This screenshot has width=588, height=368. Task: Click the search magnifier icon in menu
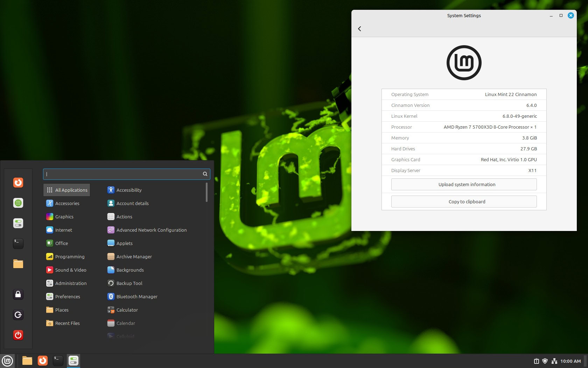click(205, 174)
